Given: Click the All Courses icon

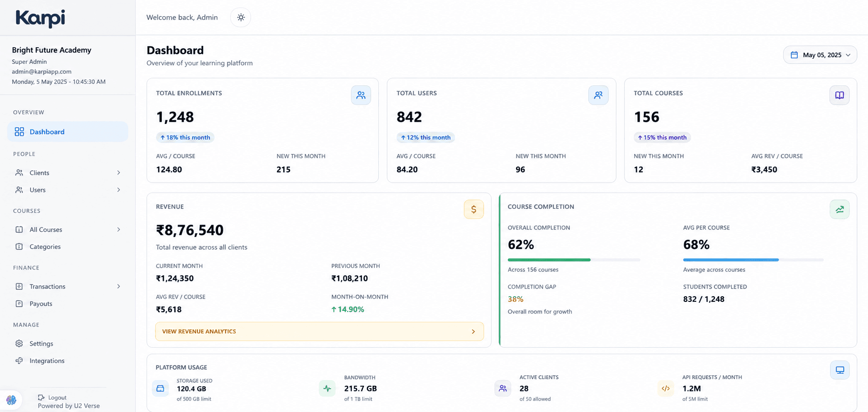Looking at the screenshot, I should [x=19, y=229].
